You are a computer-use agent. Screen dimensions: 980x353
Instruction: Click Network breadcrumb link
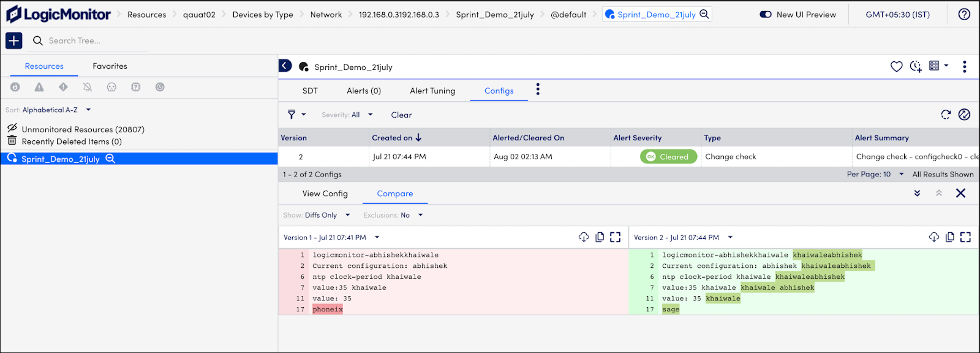[x=326, y=14]
